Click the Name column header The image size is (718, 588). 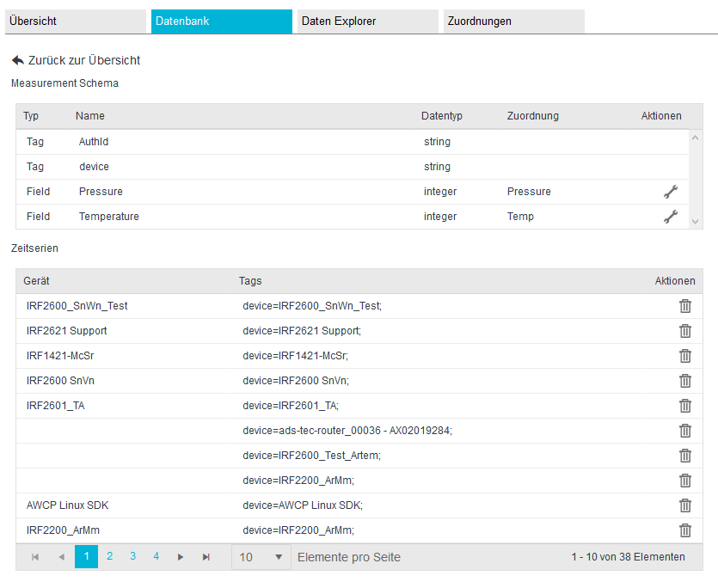click(90, 116)
